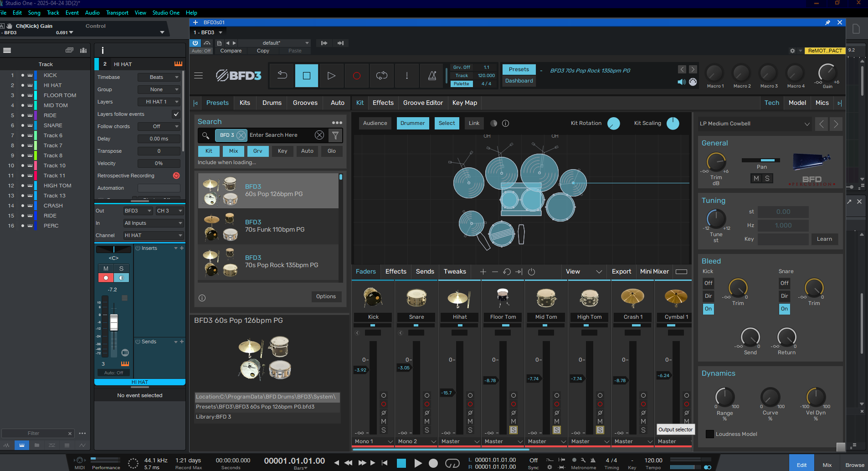The height and width of the screenshot is (471, 868).
Task: Click the Compare button
Action: tap(231, 51)
